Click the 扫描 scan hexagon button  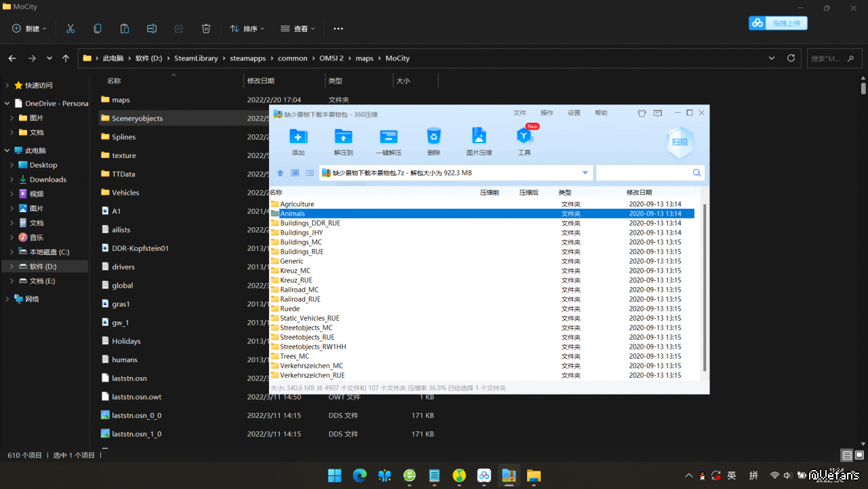[x=680, y=141]
